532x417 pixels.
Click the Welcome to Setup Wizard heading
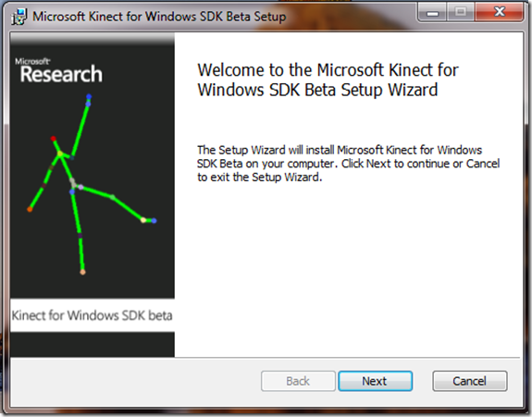coord(328,80)
